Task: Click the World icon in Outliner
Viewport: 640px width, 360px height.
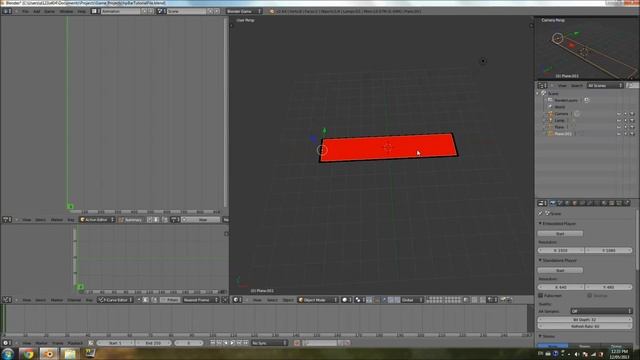Action: pos(550,107)
